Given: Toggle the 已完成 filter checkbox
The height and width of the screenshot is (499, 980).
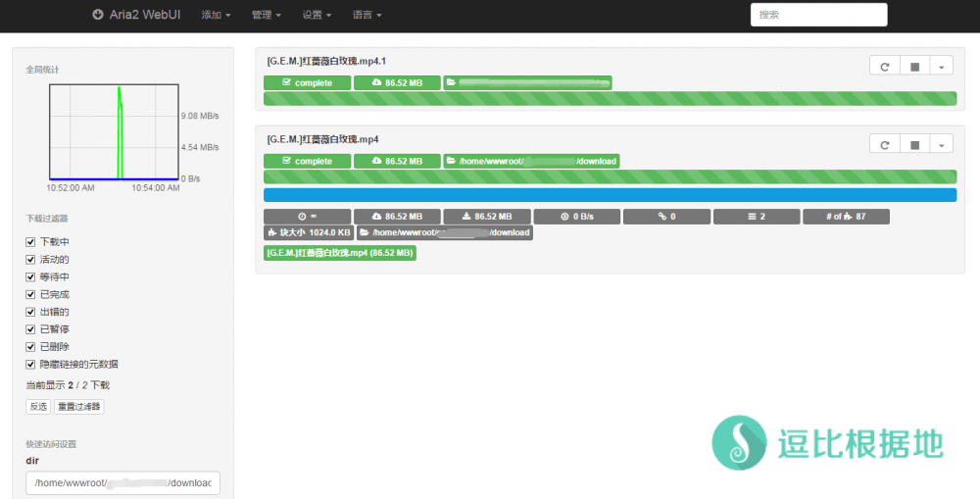Looking at the screenshot, I should pyautogui.click(x=30, y=295).
